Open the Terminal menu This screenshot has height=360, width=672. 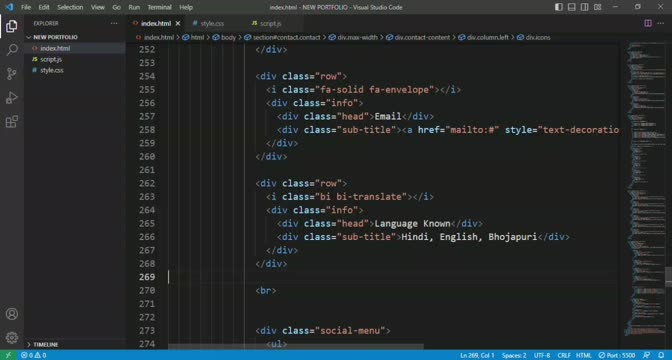coord(159,7)
